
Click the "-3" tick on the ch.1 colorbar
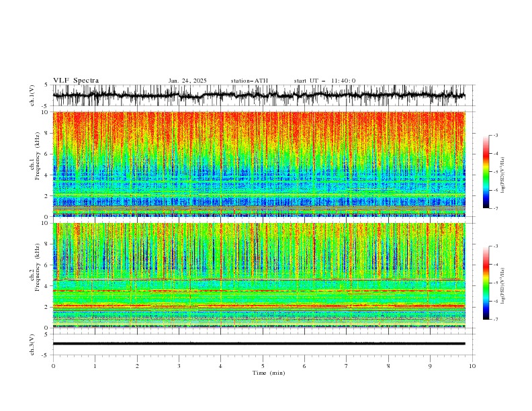(x=495, y=135)
